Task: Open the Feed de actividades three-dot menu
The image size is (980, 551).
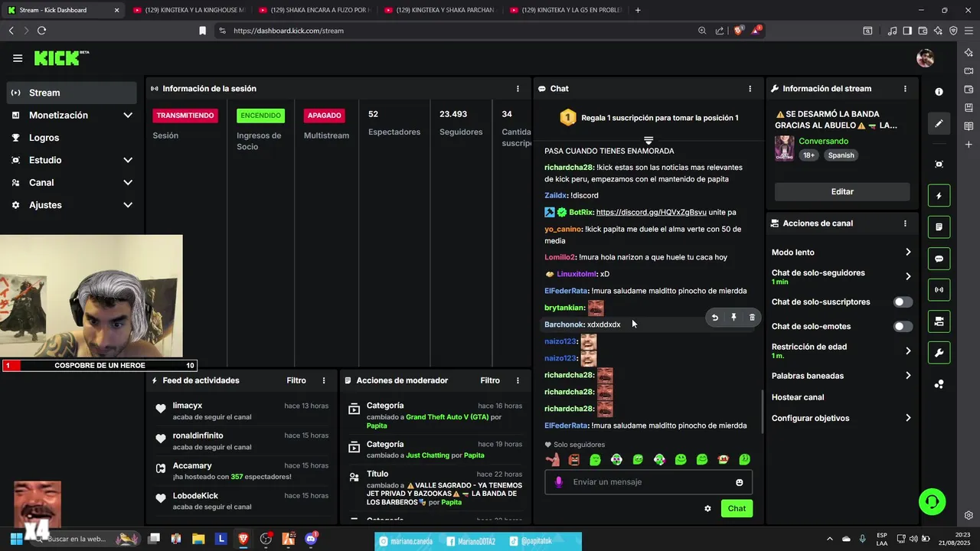Action: pos(324,380)
